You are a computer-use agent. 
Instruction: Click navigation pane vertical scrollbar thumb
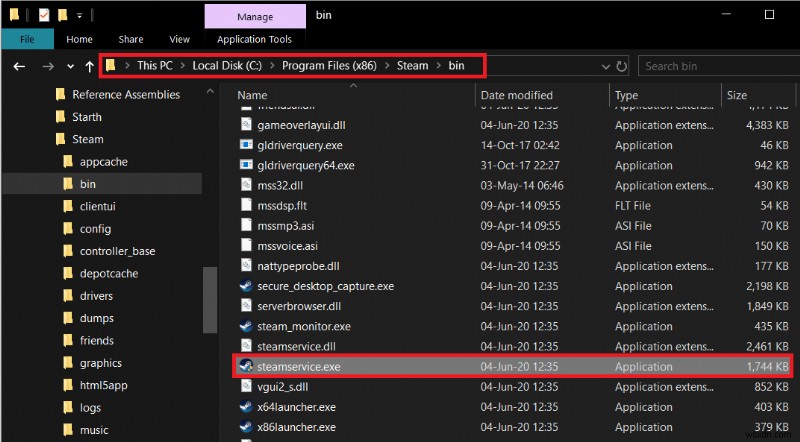coord(210,300)
